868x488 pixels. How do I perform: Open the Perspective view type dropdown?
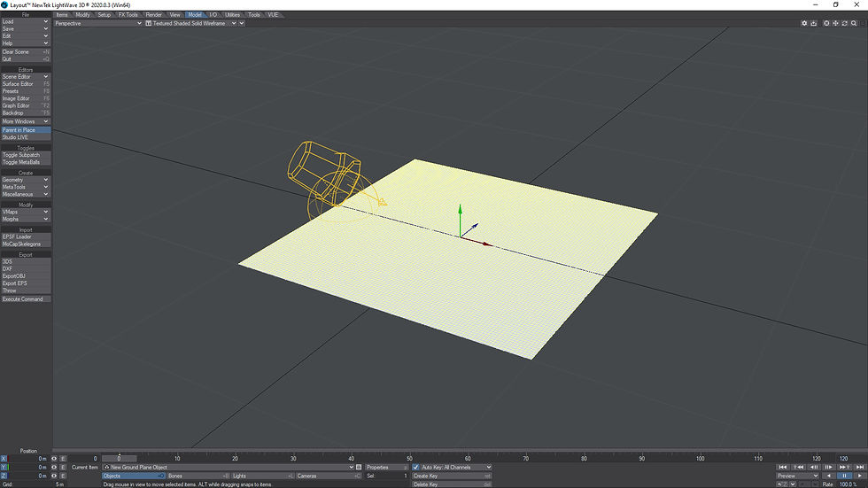coord(98,23)
